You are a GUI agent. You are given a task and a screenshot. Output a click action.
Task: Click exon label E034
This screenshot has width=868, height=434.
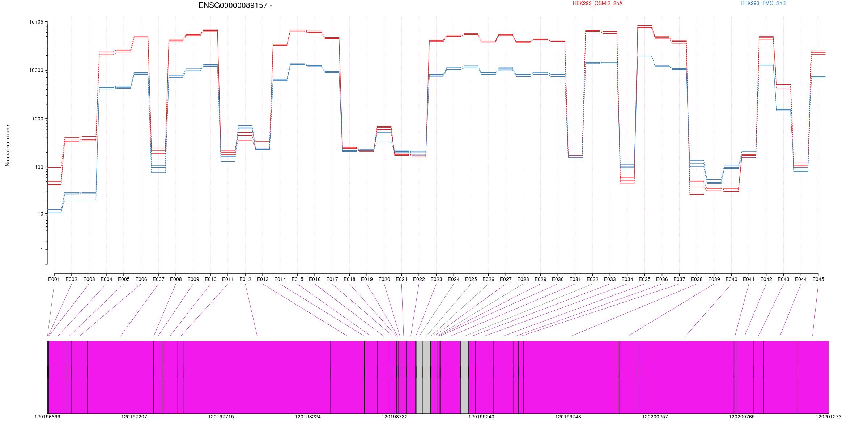(x=627, y=279)
